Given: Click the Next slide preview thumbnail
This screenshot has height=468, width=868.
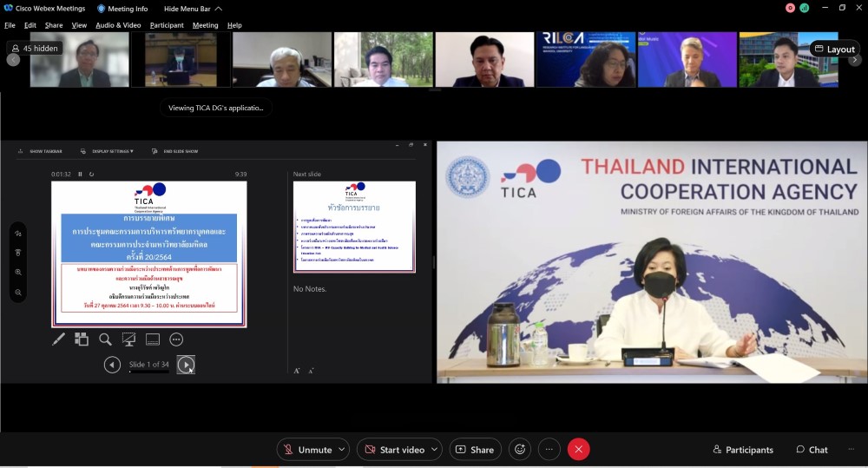Looking at the screenshot, I should point(354,226).
